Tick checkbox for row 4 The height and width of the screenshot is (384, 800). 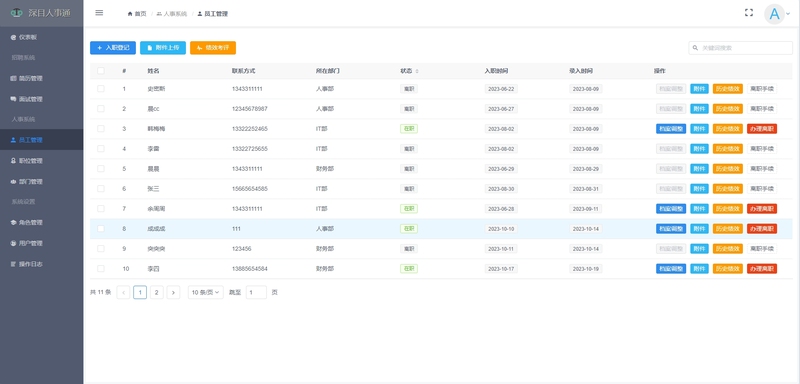click(101, 148)
